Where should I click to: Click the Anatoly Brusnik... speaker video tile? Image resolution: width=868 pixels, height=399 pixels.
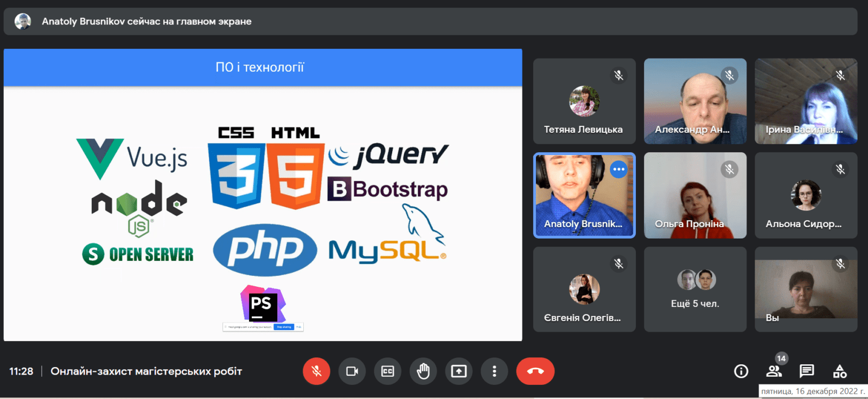(x=584, y=195)
